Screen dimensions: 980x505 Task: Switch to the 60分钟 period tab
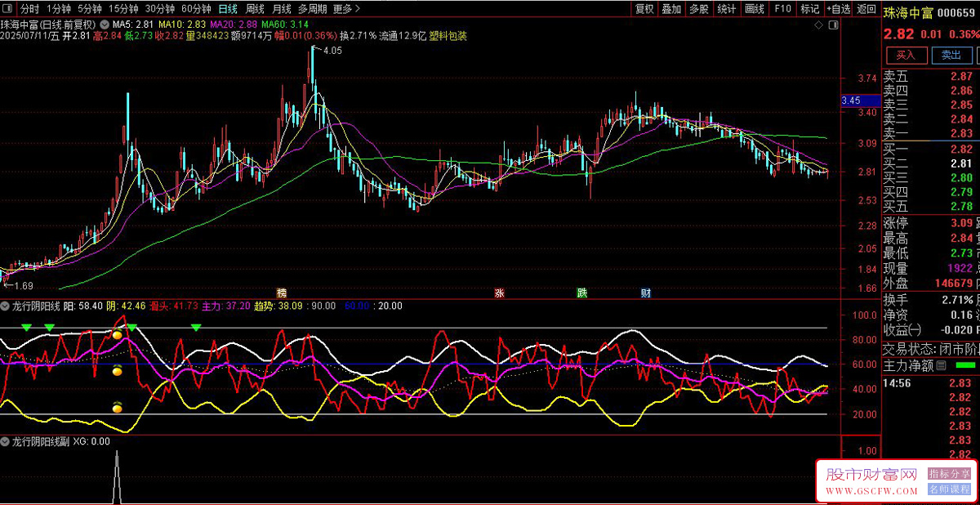(196, 9)
